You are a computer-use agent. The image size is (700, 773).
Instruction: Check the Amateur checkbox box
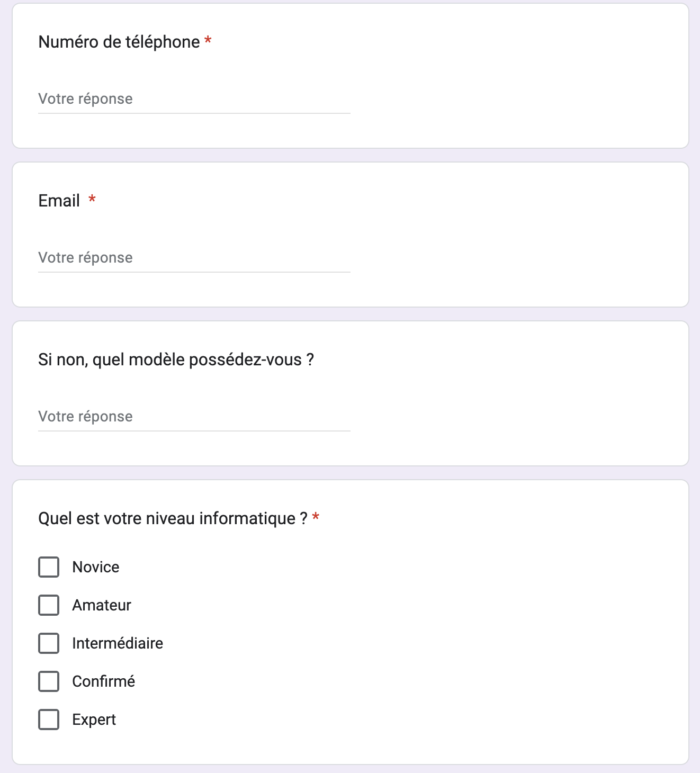pos(49,605)
